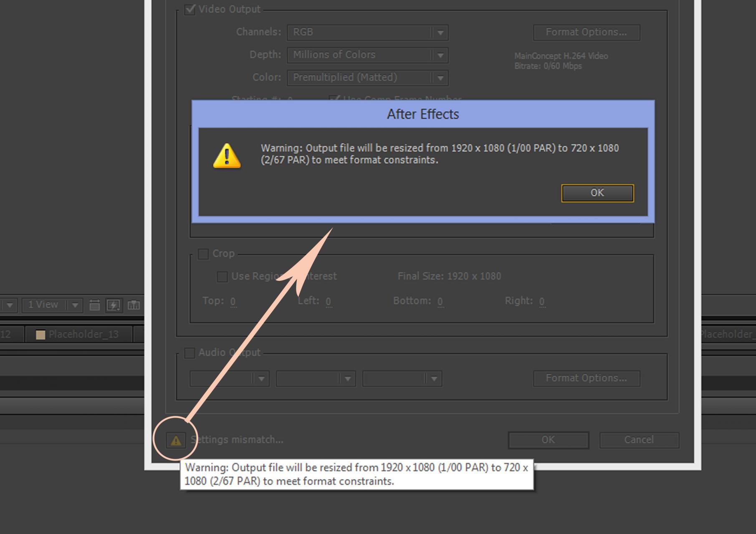Viewport: 756px width, 534px height.
Task: Open the first audio output dropdown
Action: (x=229, y=379)
